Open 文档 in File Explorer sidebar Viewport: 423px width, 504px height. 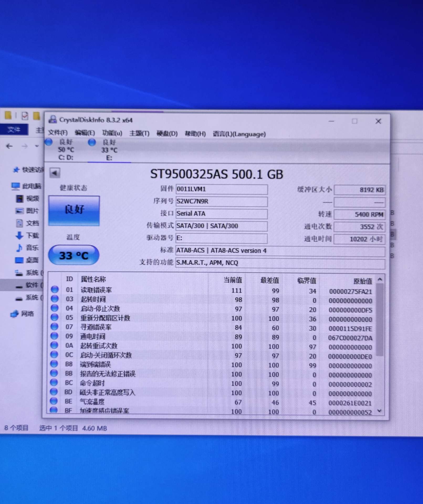28,223
